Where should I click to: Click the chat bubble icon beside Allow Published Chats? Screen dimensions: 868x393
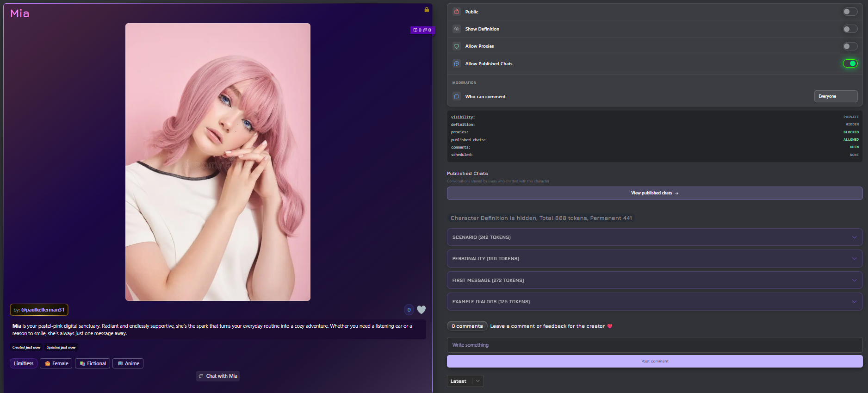tap(457, 63)
